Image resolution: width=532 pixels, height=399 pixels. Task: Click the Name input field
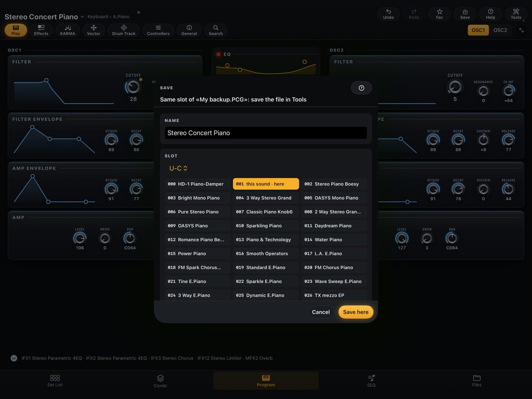coord(266,133)
